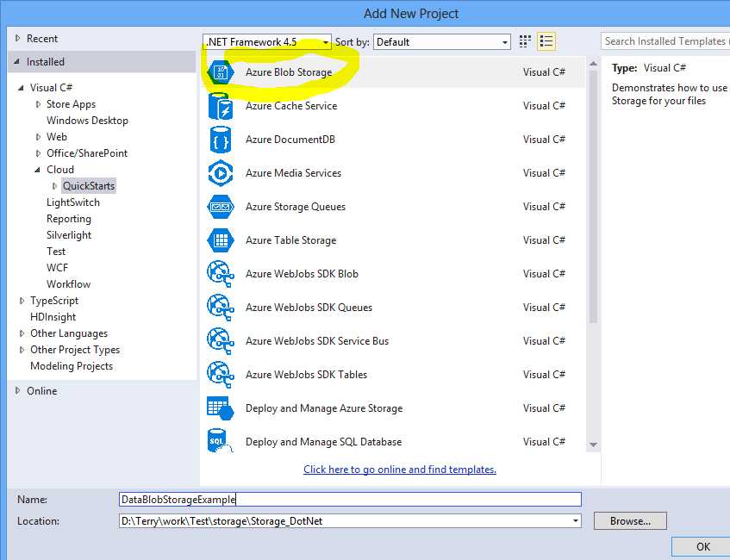Expand the Web node
This screenshot has width=730, height=560.
coord(38,137)
